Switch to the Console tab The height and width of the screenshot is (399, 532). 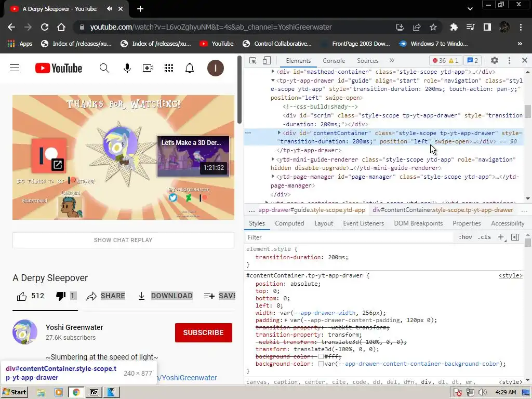pos(334,61)
